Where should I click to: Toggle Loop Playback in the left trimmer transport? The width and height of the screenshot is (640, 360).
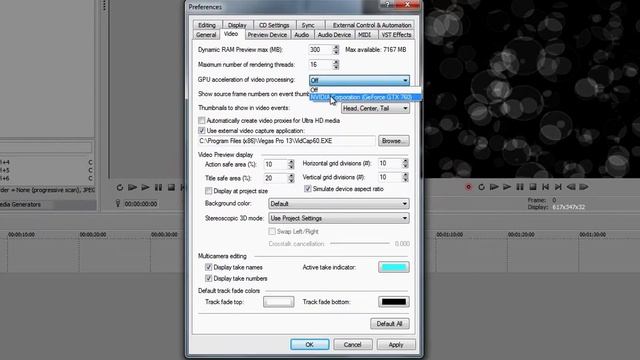(120, 188)
